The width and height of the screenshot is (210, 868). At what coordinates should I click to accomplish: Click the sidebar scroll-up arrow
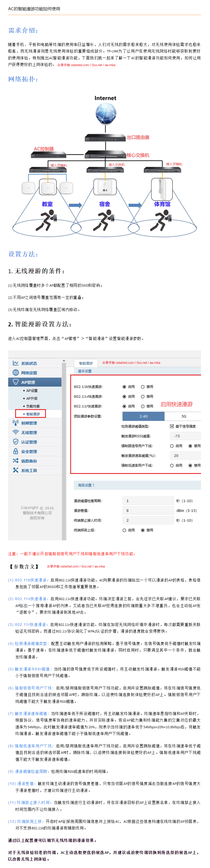[x=64, y=361]
